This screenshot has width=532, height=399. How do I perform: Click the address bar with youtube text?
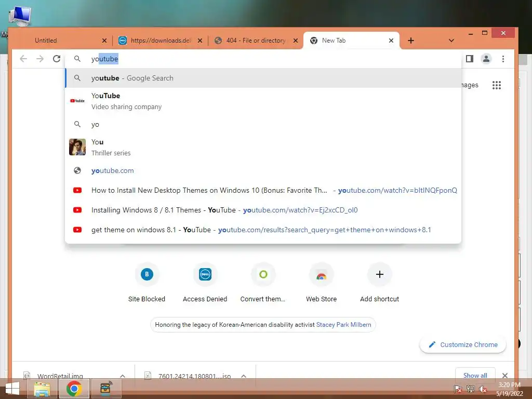coord(263,59)
